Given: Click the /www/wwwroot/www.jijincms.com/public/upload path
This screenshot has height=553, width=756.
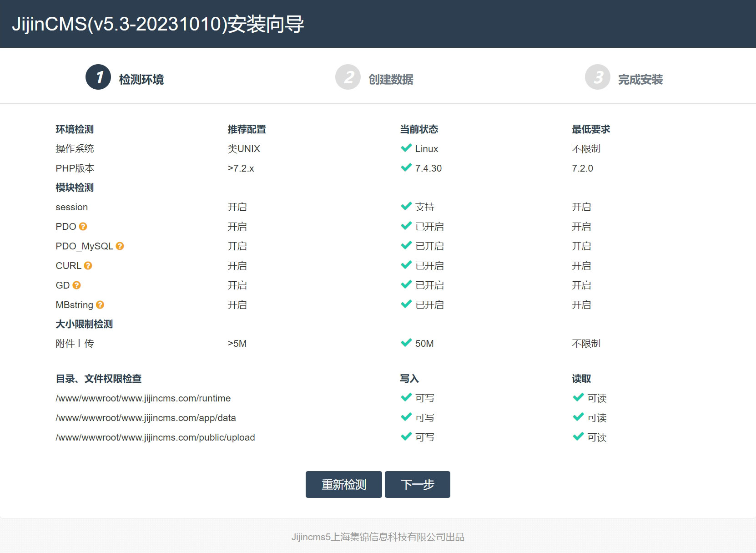Looking at the screenshot, I should tap(155, 437).
